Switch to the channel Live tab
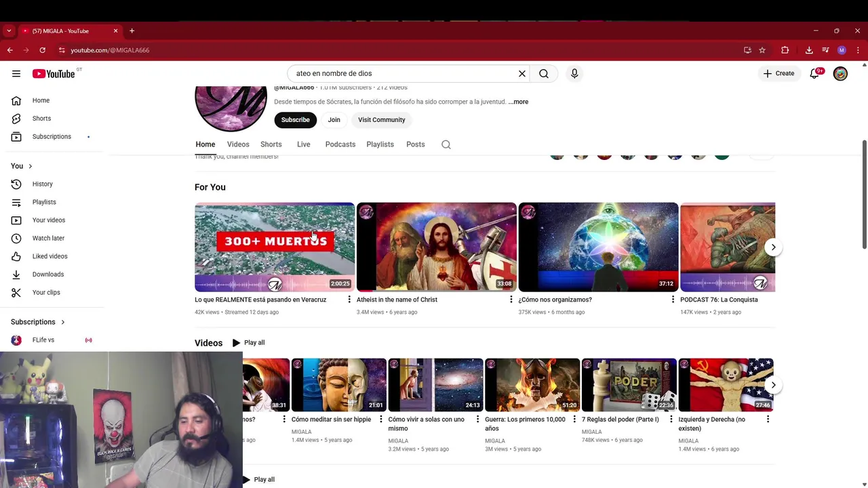Screen dimensions: 868x488 tap(304, 144)
